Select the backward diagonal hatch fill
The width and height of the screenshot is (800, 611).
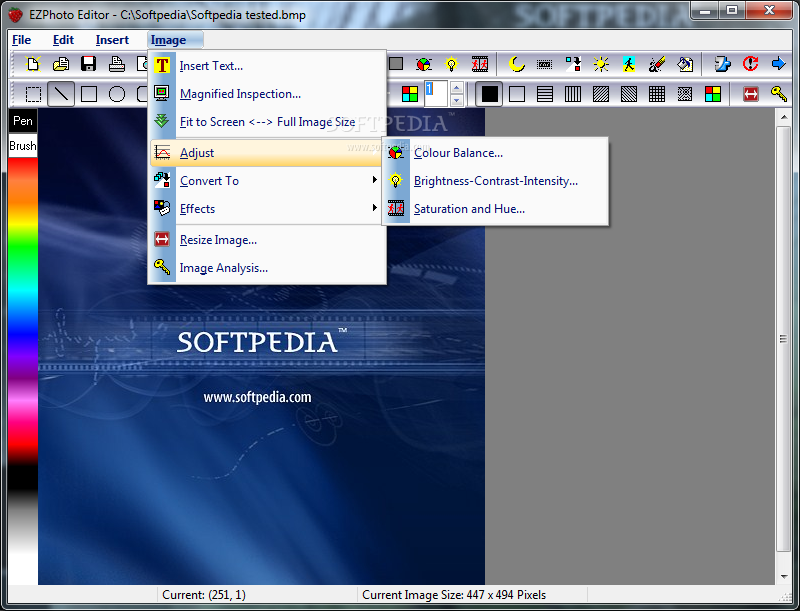tap(629, 94)
